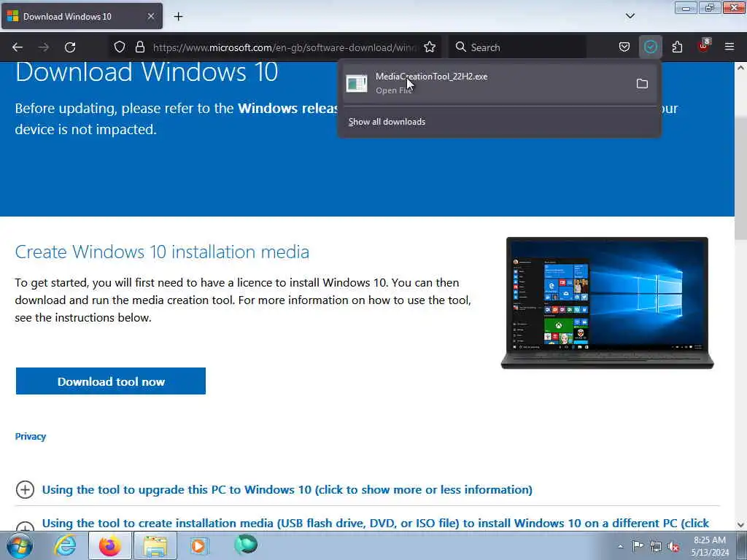This screenshot has height=560, width=747.
Task: Click the magnifier icon in the search box
Action: tap(461, 47)
